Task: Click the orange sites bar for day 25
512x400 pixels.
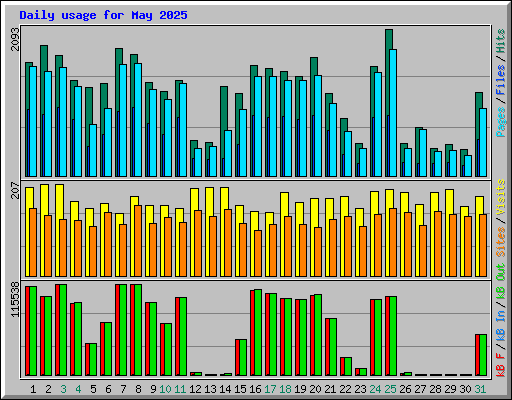Action: (393, 242)
